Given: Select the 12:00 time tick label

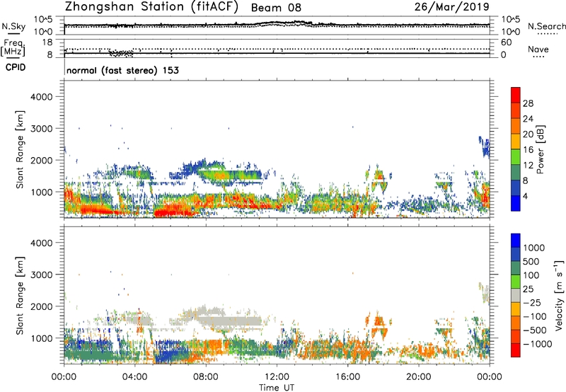Looking at the screenshot, I should [x=277, y=377].
